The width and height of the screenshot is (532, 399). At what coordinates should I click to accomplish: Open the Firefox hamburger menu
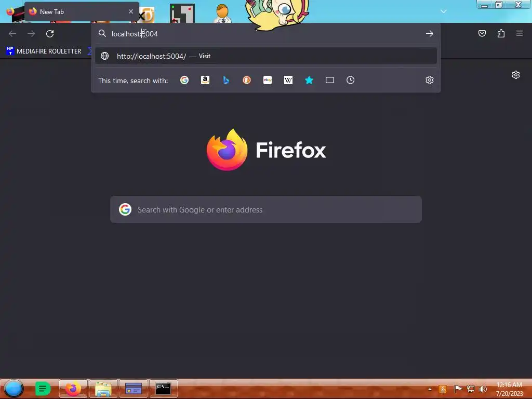[x=520, y=33]
